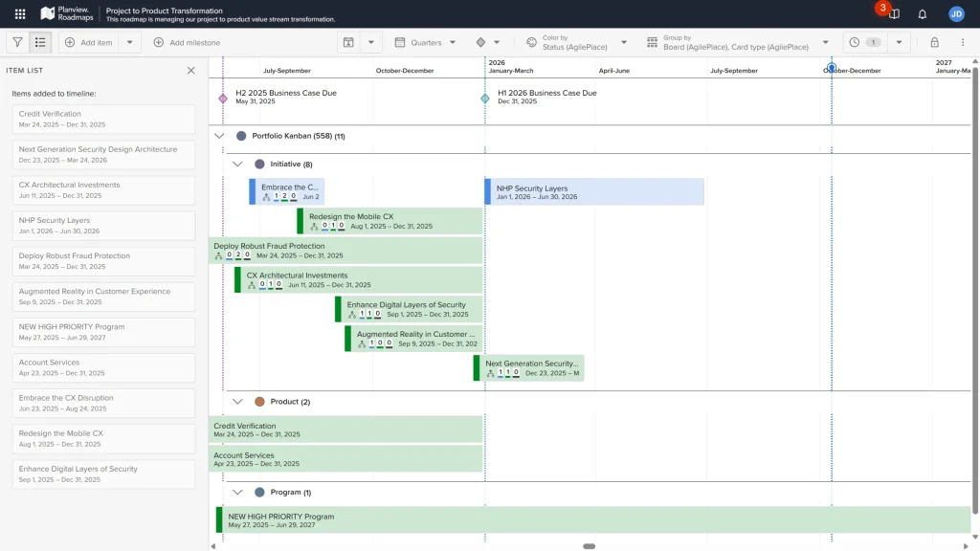
Task: Collapse the Product group
Action: click(237, 402)
